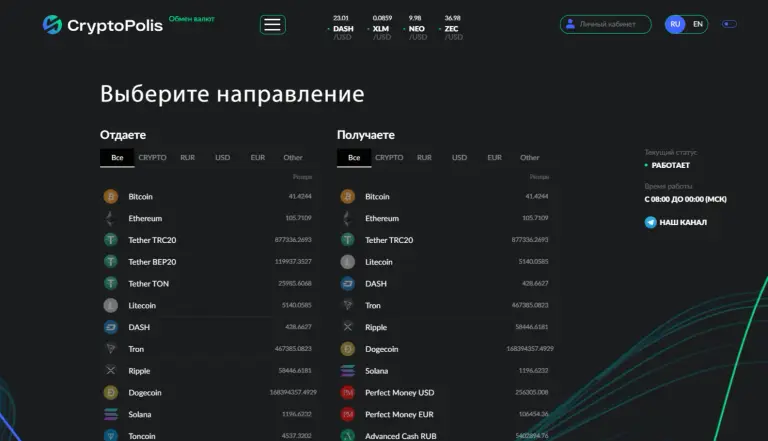Select EUR tab under Получаете

tap(495, 158)
